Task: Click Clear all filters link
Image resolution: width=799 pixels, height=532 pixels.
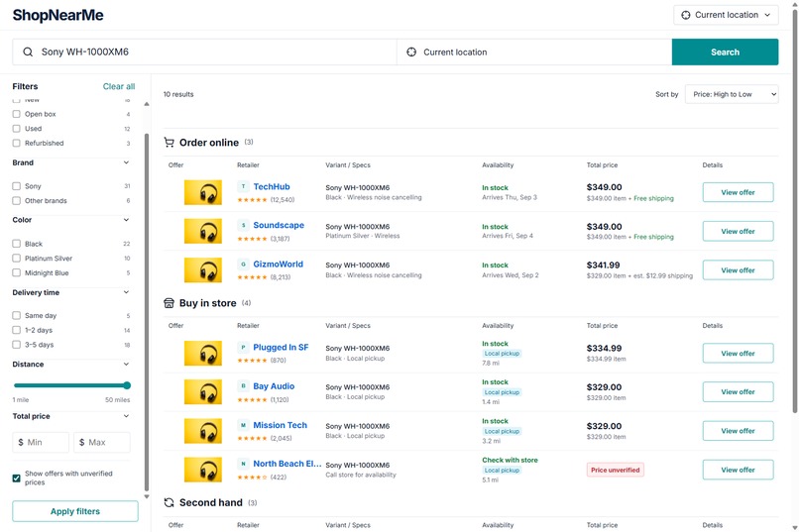Action: click(x=119, y=86)
